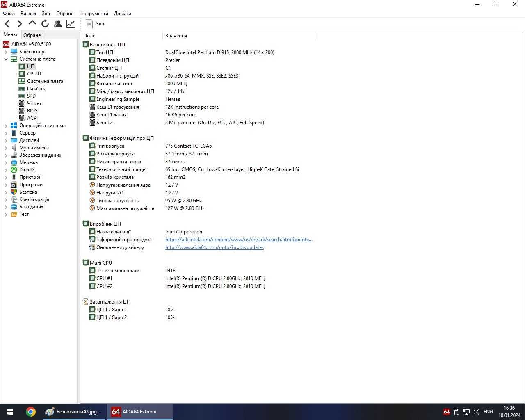
Task: Go up one level with the up arrow icon
Action: (x=32, y=23)
